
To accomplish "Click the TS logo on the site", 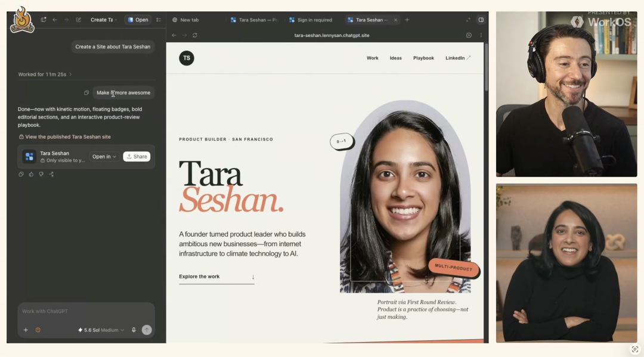I will [187, 58].
